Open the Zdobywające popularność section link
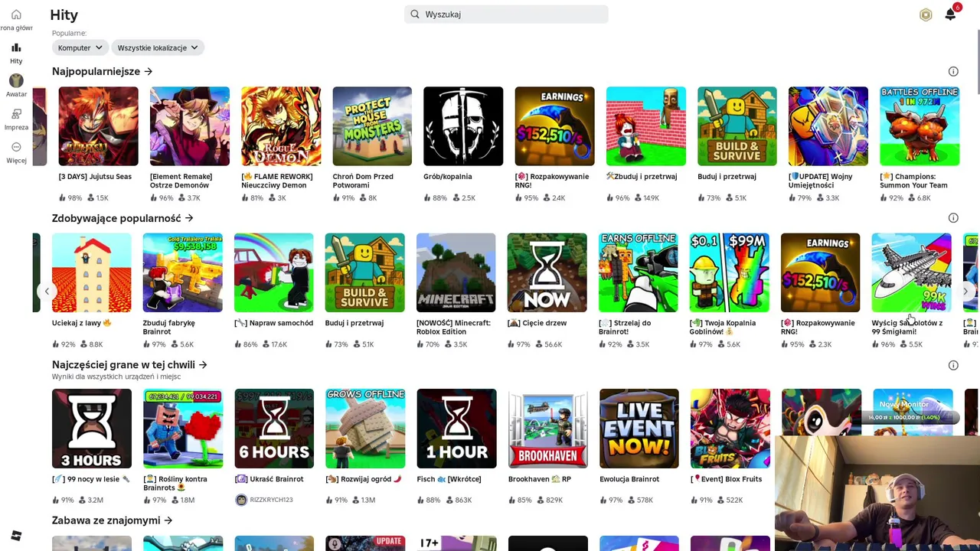This screenshot has height=551, width=980. coord(122,218)
